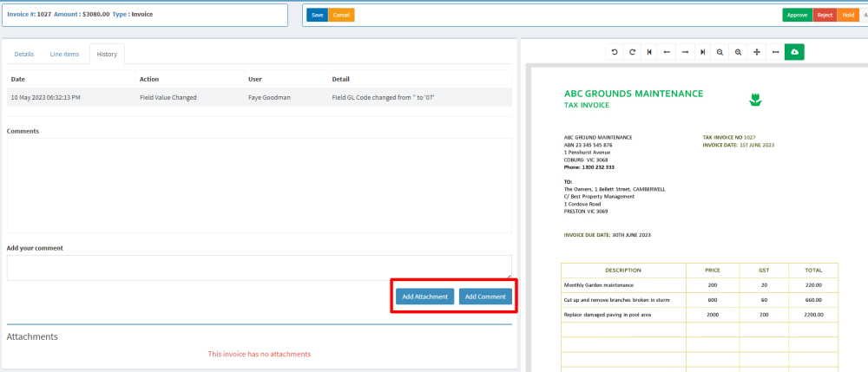This screenshot has width=868, height=372.
Task: Click inside the Comments display box
Action: 259,186
